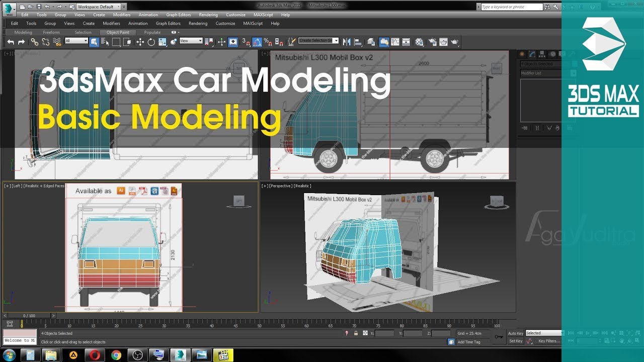Click the pink MAXScript mini listener area
The height and width of the screenshot is (362, 644).
(20, 333)
